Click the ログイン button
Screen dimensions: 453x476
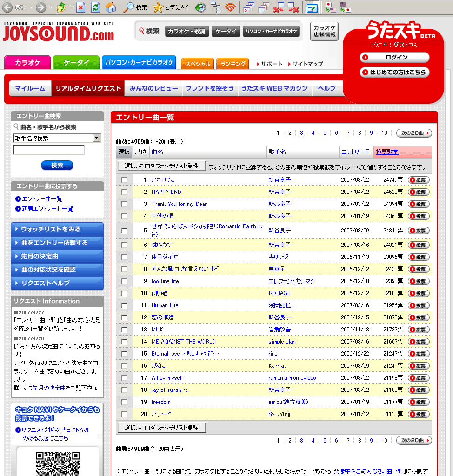(x=394, y=57)
